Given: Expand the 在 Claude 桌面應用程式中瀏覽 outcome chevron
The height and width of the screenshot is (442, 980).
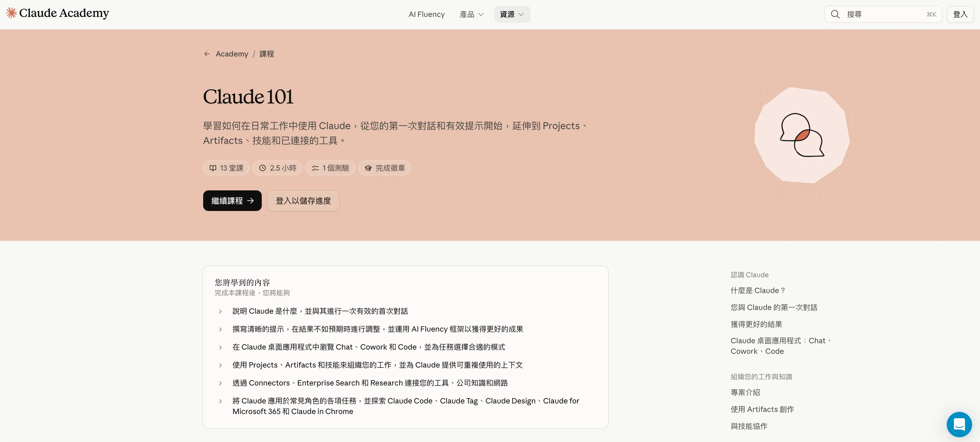Looking at the screenshot, I should [x=220, y=347].
